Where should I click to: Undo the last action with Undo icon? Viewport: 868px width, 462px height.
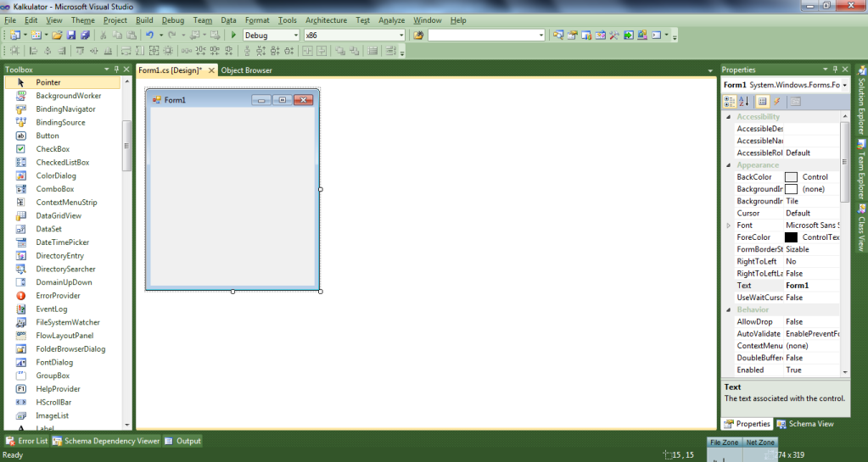(149, 35)
